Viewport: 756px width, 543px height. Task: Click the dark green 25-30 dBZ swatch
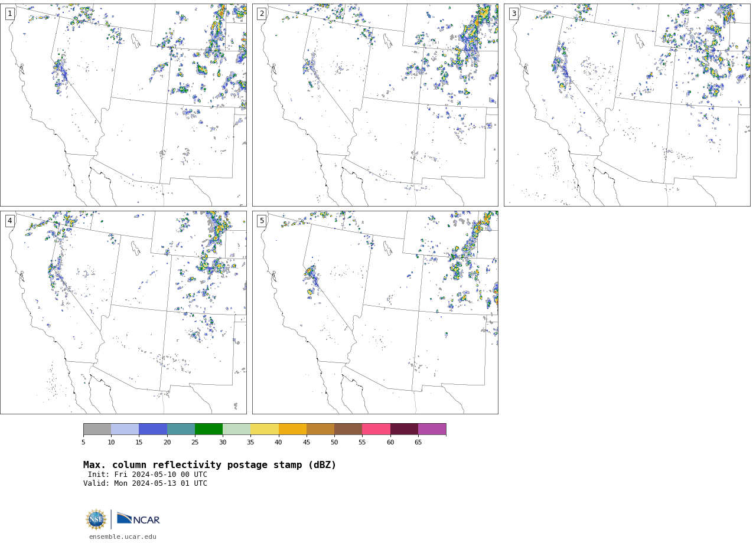(x=208, y=429)
